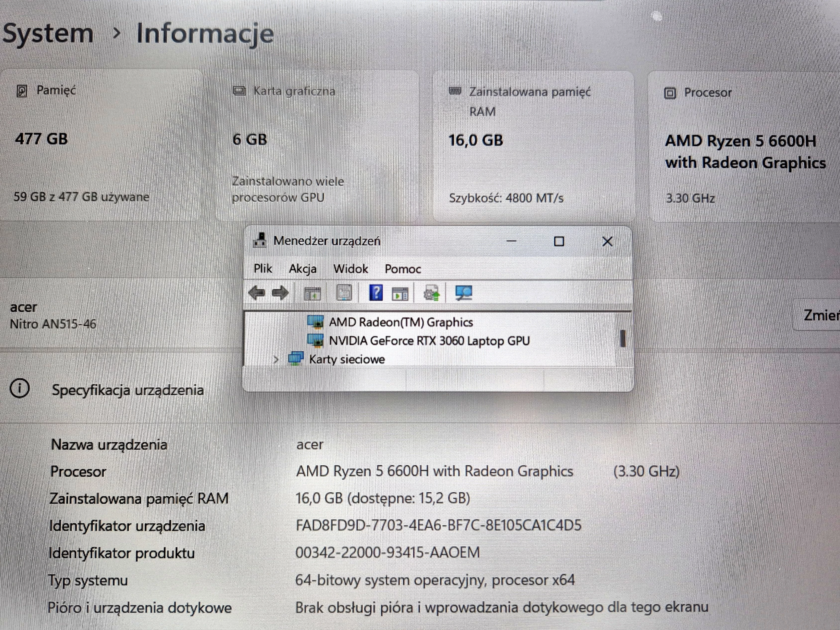The height and width of the screenshot is (630, 840).
Task: Click the Zmień rename button
Action: click(x=820, y=315)
